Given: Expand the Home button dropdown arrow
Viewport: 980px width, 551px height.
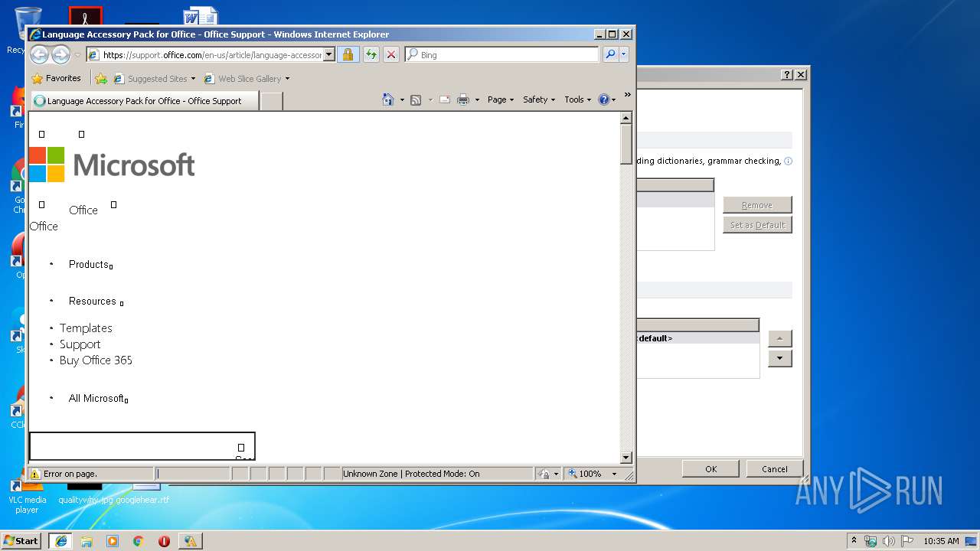Looking at the screenshot, I should (x=402, y=99).
